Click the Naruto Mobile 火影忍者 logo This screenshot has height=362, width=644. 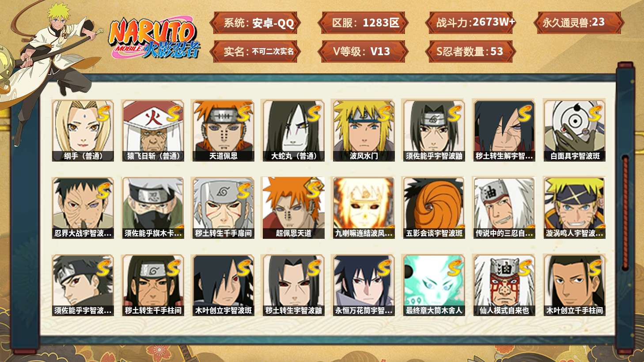pos(155,38)
